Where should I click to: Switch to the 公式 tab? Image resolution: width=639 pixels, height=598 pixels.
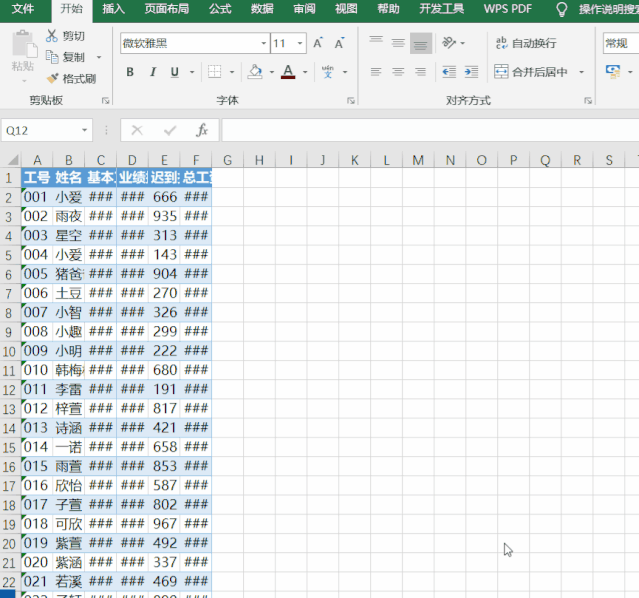click(x=220, y=9)
